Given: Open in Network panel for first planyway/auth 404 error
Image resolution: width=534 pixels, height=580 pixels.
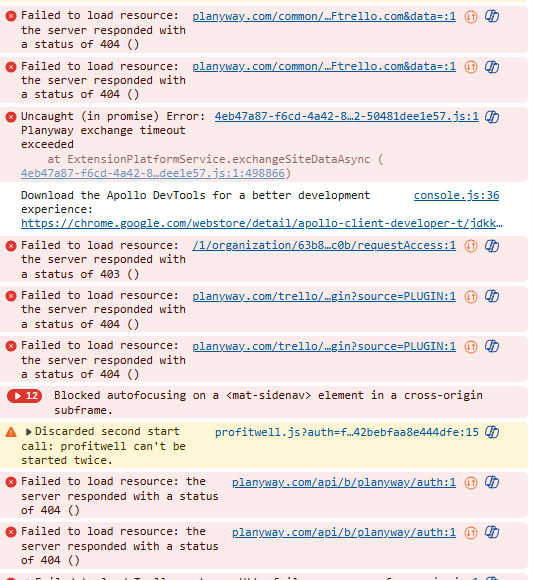Looking at the screenshot, I should (470, 482).
